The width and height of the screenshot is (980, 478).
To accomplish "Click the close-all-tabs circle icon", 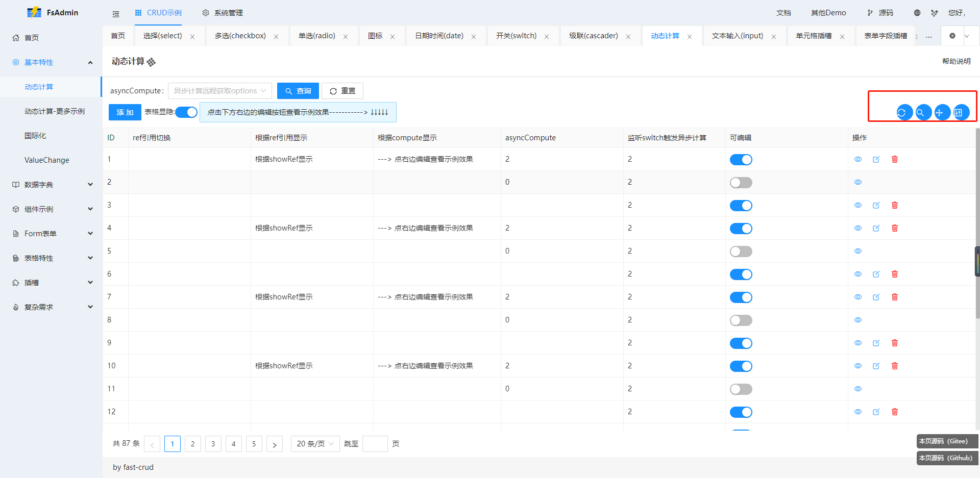I will click(x=952, y=36).
